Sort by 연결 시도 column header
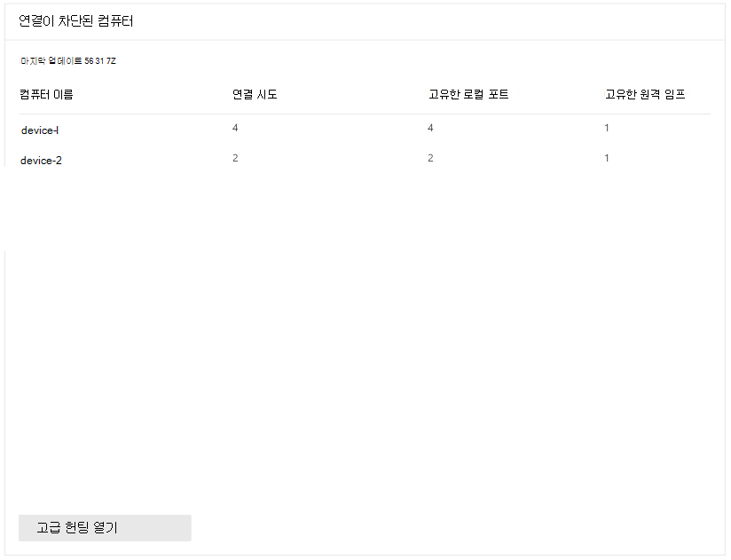The image size is (731, 560). tap(255, 94)
